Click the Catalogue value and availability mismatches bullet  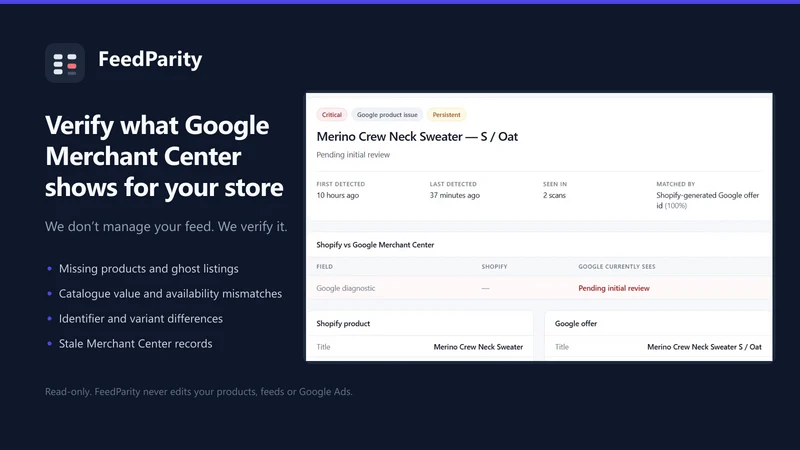pos(170,294)
